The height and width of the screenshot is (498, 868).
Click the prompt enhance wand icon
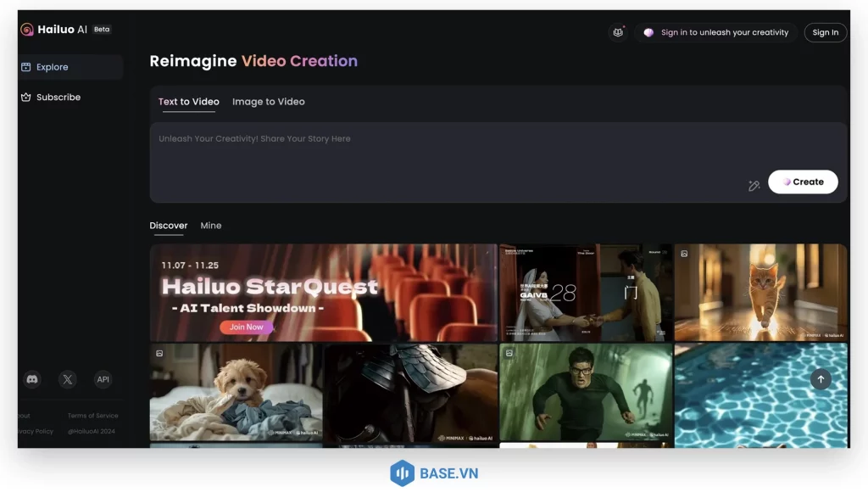point(754,186)
